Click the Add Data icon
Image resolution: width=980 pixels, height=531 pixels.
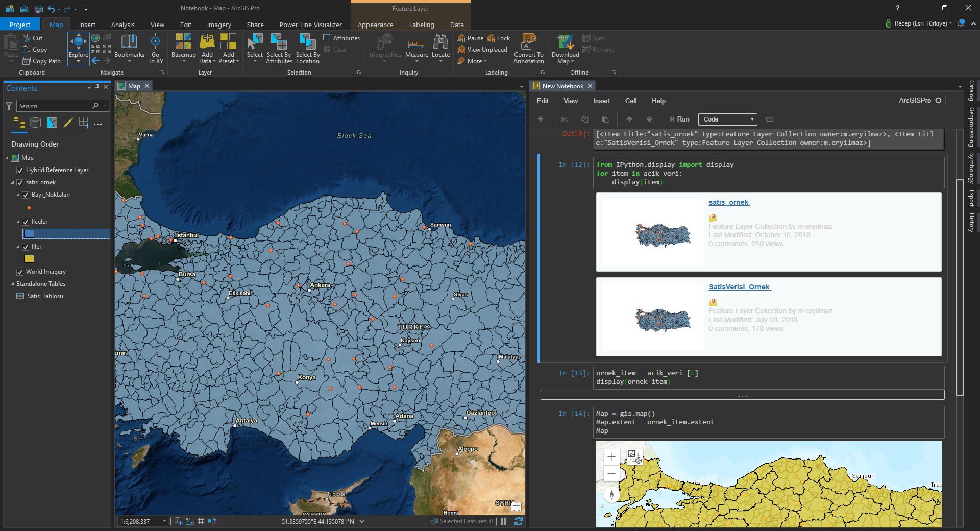click(207, 42)
